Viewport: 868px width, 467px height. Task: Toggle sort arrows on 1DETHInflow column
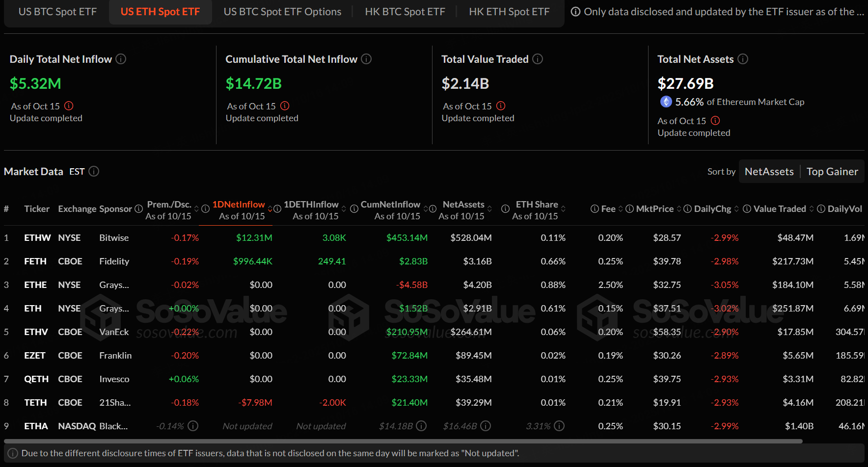click(x=344, y=209)
